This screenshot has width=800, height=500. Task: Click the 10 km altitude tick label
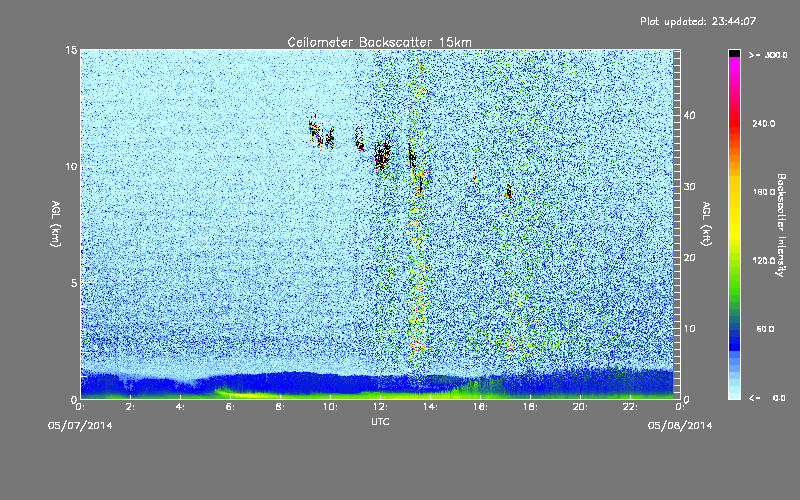71,167
